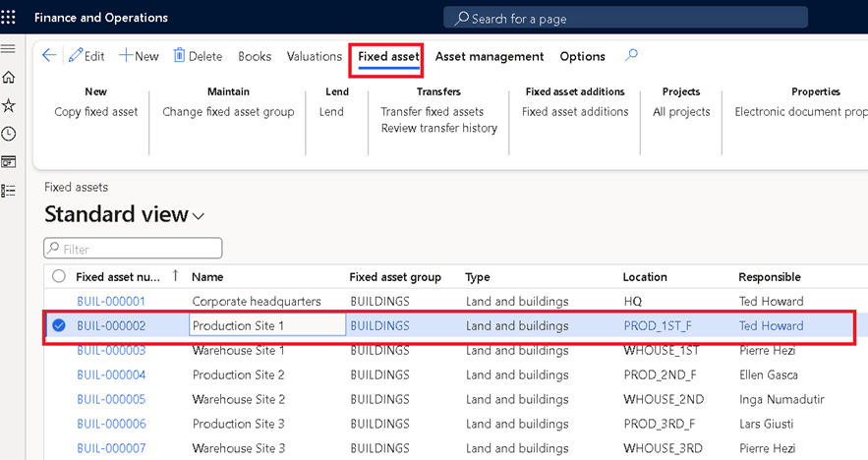The height and width of the screenshot is (460, 868).
Task: Sort by Fixed asset number column header
Action: point(118,277)
